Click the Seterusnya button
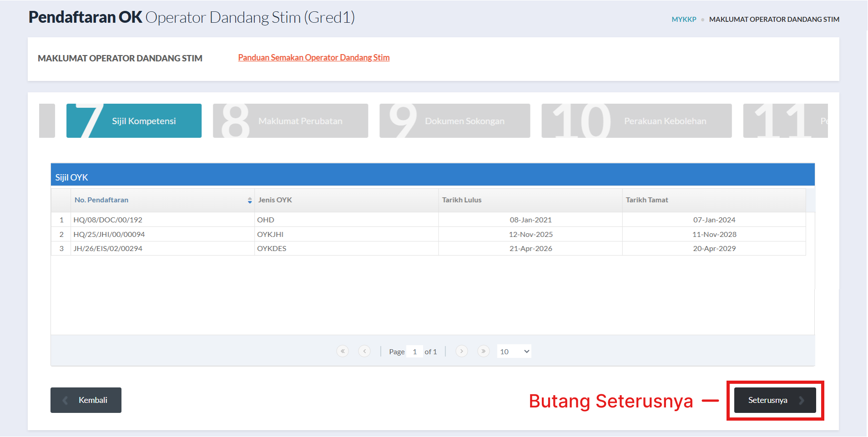868x437 pixels. 775,400
